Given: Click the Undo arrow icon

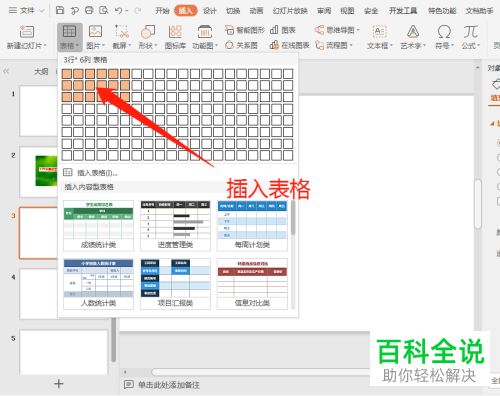Looking at the screenshot, I should point(118,11).
